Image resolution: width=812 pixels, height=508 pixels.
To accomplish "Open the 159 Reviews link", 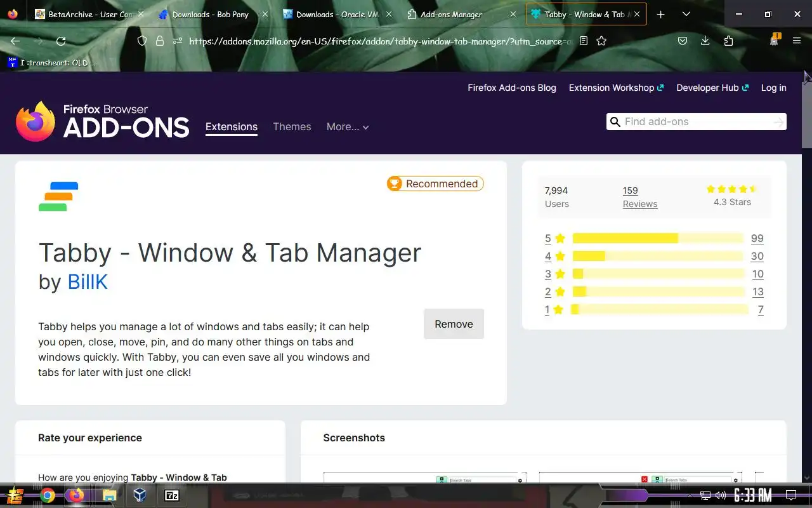I will [x=639, y=197].
